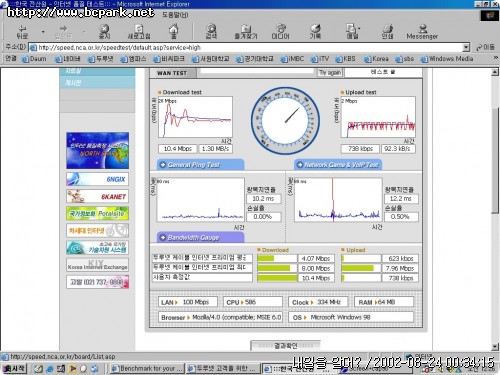Click the 6KANET sidebar banner
Screen dimensions: 500x375
(97, 196)
